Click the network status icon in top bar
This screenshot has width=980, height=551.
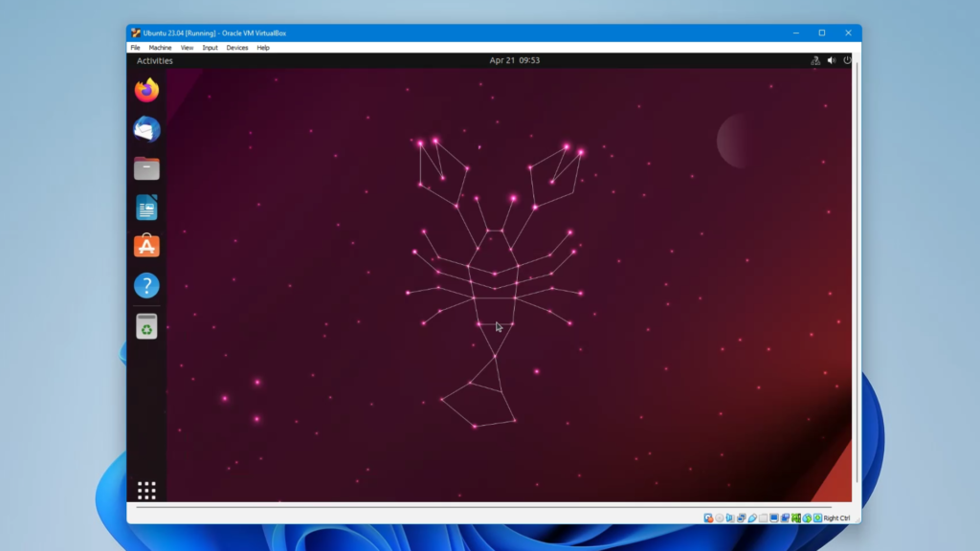[815, 60]
